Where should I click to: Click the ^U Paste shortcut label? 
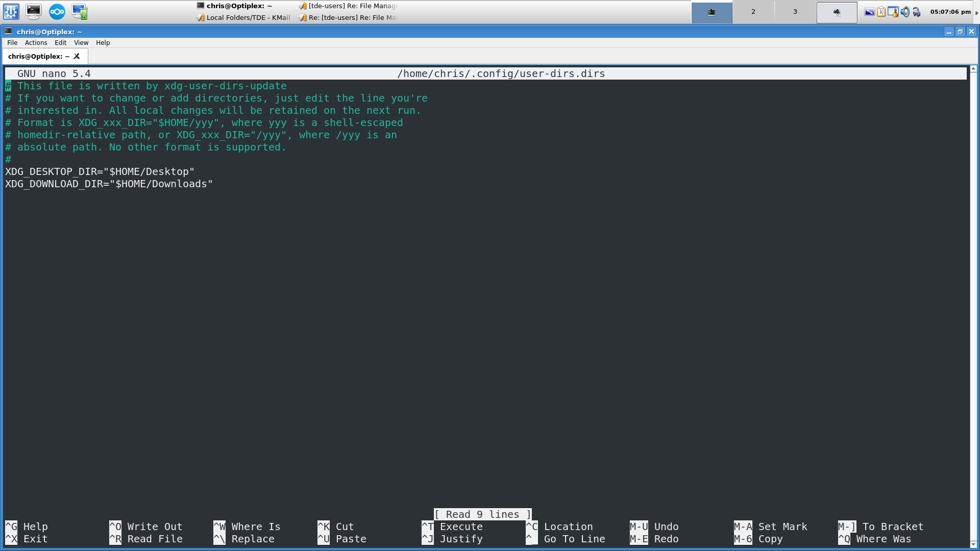tap(342, 539)
